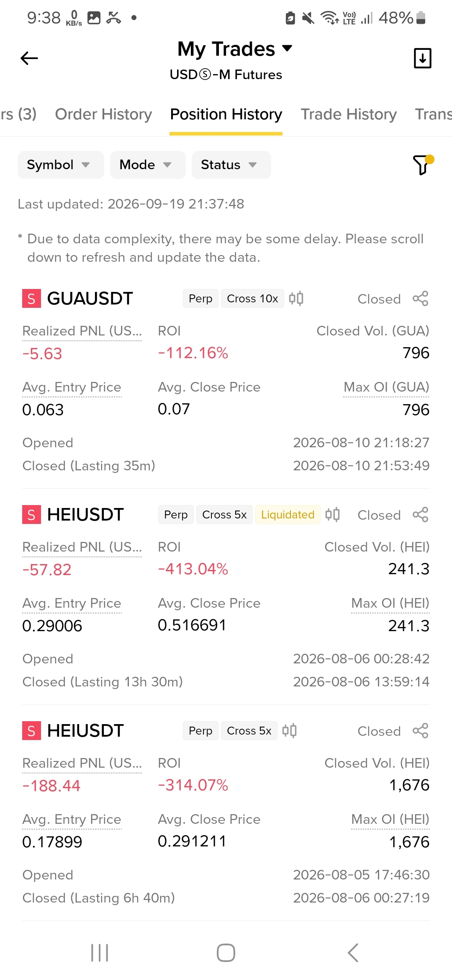This screenshot has height=980, width=452.
Task: Open candlestick chart icon for liquidated HEIUSDT
Action: pyautogui.click(x=332, y=515)
